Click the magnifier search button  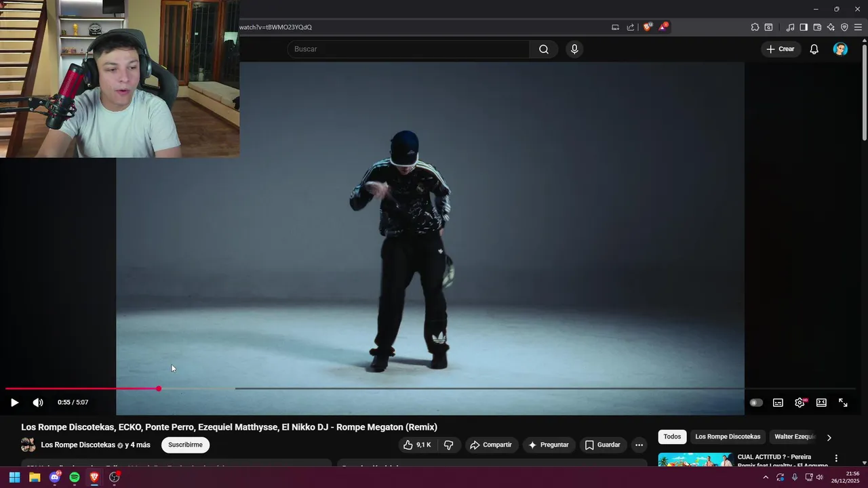544,49
